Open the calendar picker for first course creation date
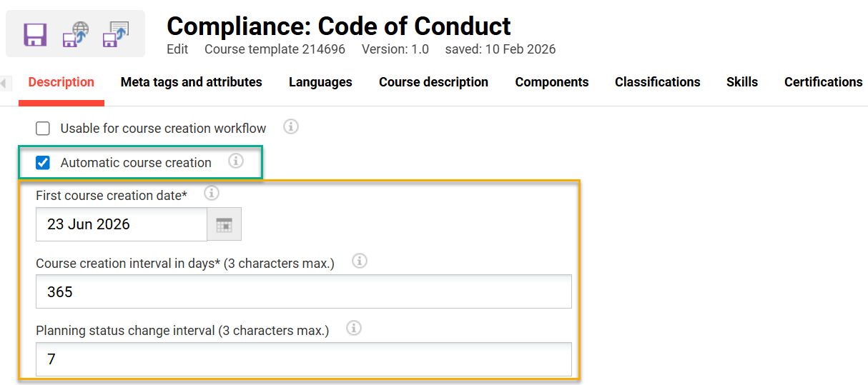This screenshot has width=868, height=385. click(x=225, y=224)
